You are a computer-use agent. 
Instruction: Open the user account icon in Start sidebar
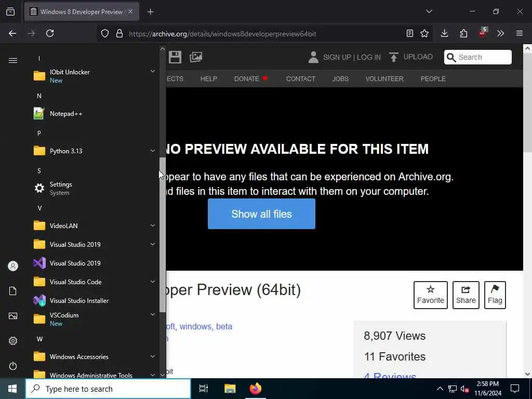click(13, 266)
